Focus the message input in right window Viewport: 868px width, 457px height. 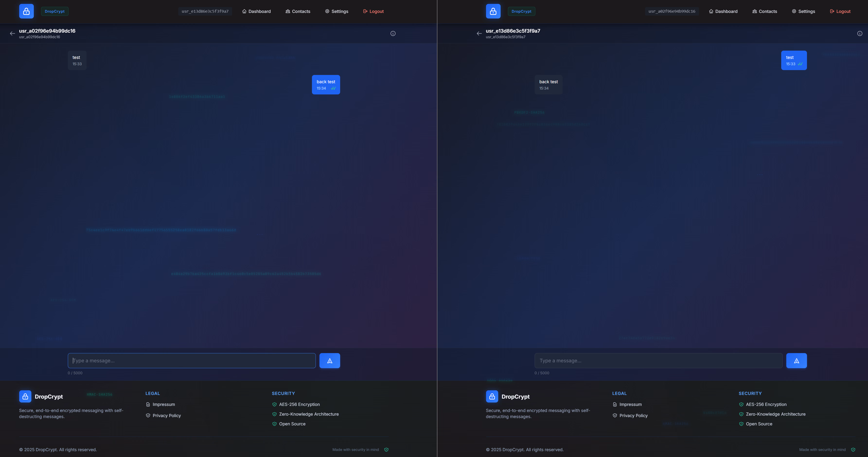pos(658,361)
